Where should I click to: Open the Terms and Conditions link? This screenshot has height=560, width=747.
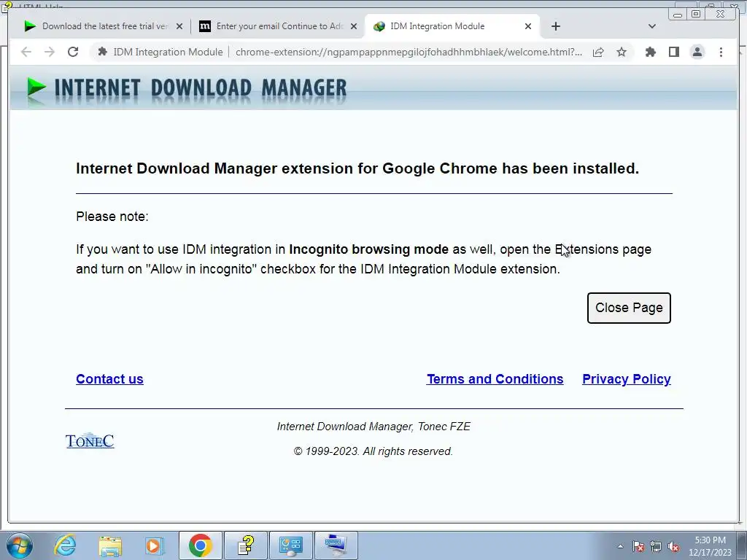pos(495,379)
